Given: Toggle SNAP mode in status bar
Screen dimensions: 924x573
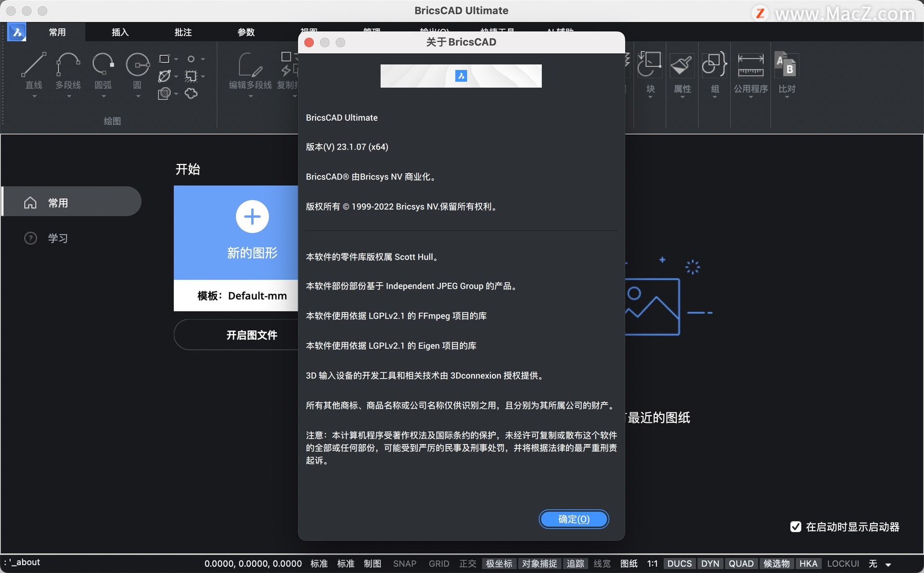Looking at the screenshot, I should pos(404,563).
